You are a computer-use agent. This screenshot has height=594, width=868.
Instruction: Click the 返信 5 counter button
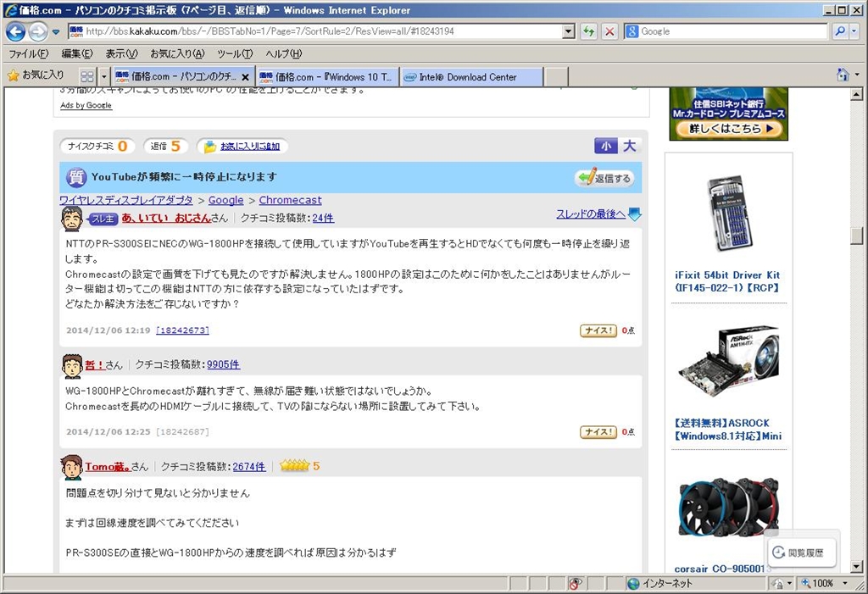click(x=165, y=146)
